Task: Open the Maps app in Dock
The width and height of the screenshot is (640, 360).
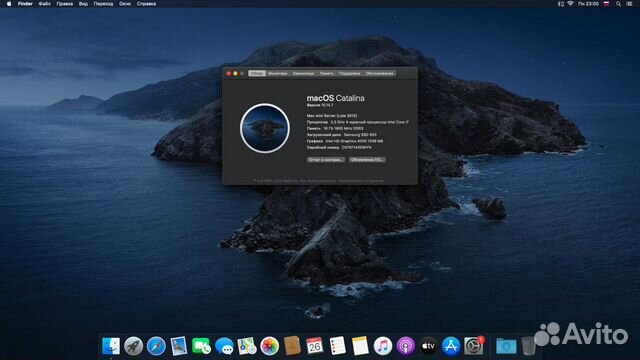Action: [x=247, y=346]
